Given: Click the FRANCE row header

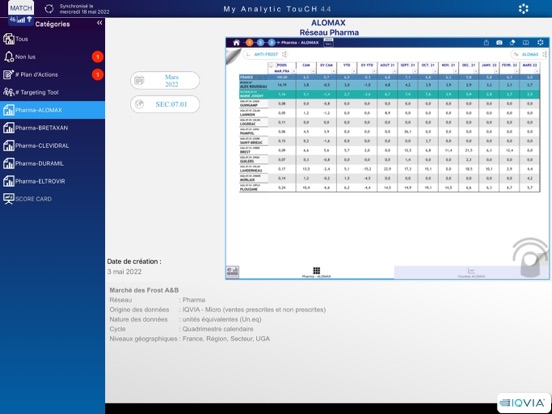Looking at the screenshot, I should tap(253, 77).
